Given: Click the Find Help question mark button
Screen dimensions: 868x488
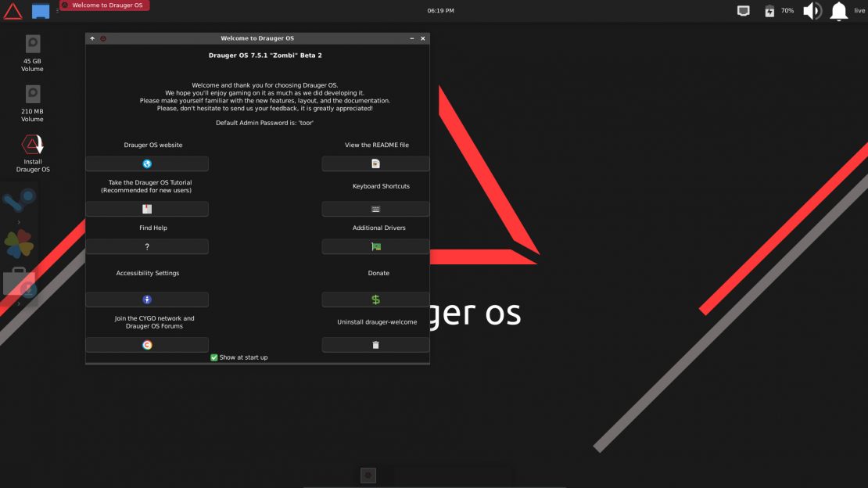Looking at the screenshot, I should (x=147, y=247).
